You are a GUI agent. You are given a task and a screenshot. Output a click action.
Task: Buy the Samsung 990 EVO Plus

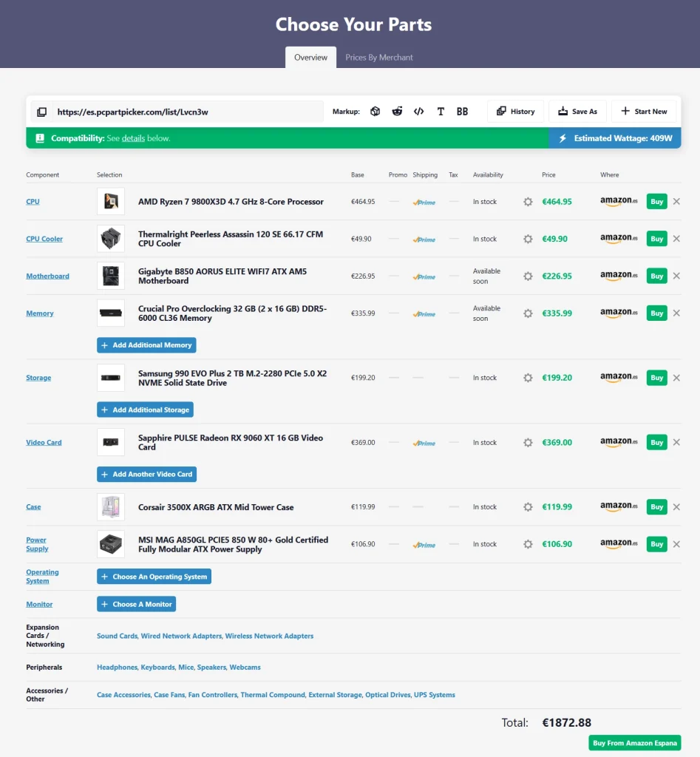[x=656, y=378]
